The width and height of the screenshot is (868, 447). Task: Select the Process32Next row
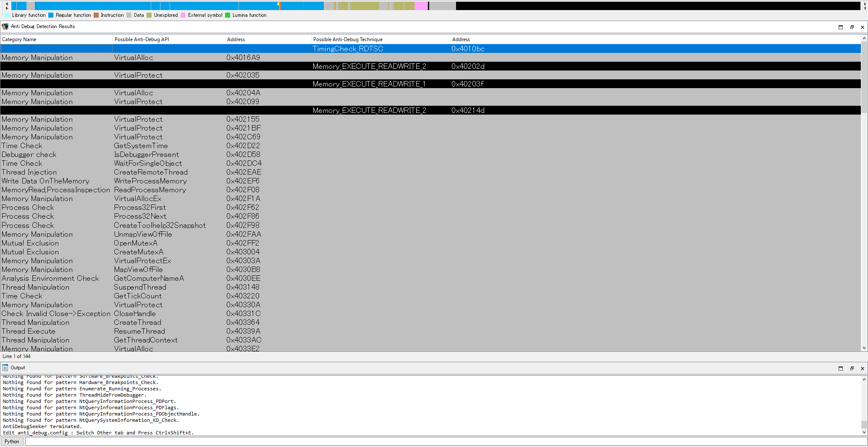pyautogui.click(x=430, y=216)
